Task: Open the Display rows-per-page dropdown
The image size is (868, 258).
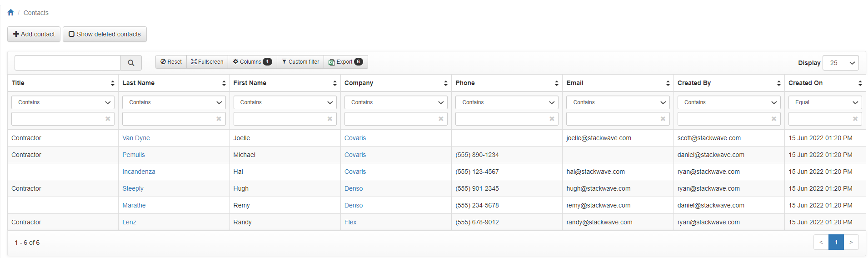Action: (x=840, y=63)
